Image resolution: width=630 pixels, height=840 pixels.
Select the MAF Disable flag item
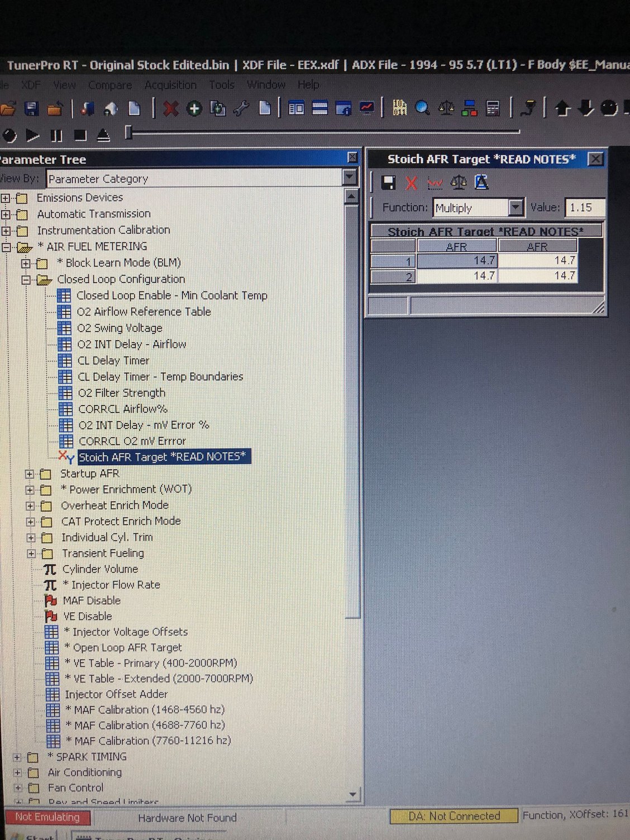coord(91,600)
